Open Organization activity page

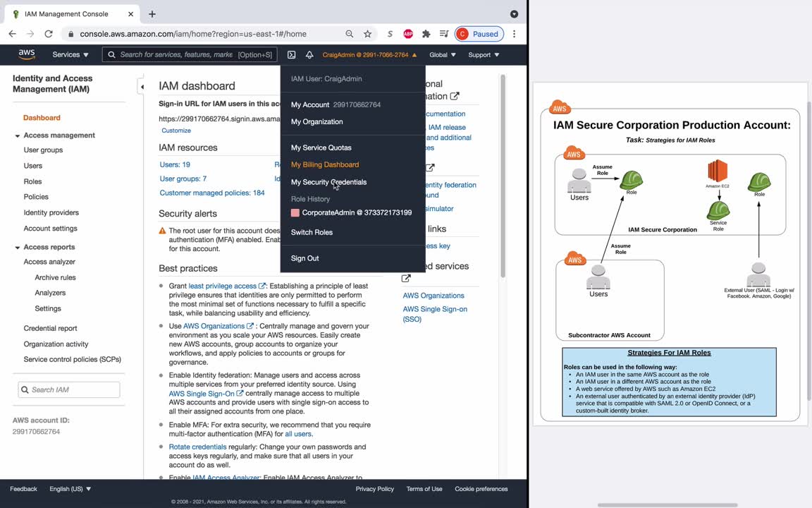(56, 344)
